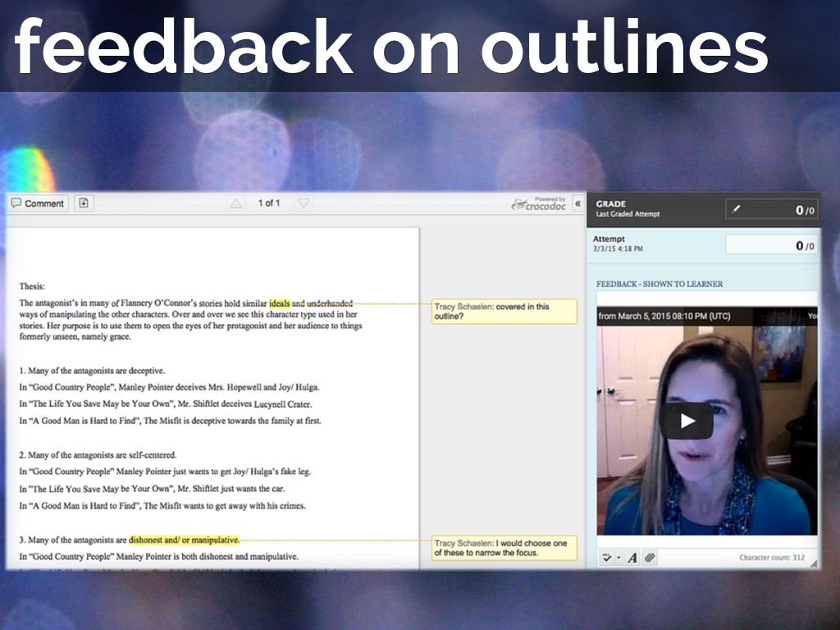The width and height of the screenshot is (840, 630).
Task: Click the download document icon
Action: (x=83, y=203)
